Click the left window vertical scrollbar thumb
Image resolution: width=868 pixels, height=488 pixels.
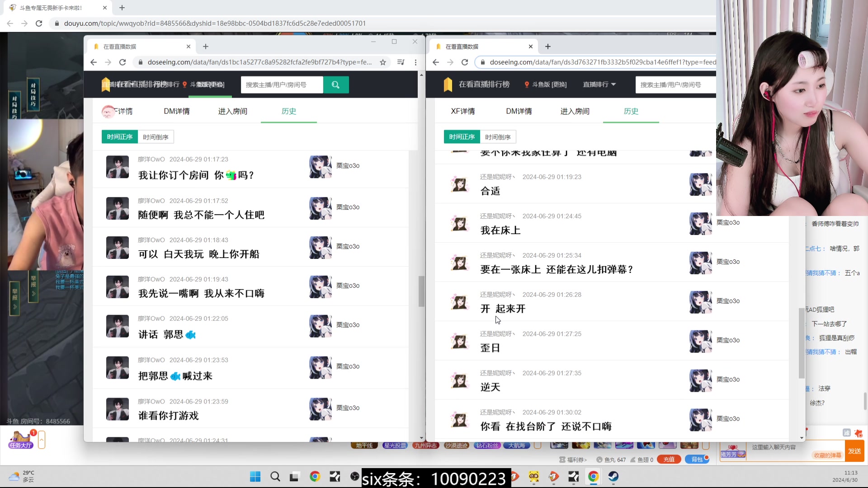[421, 291]
